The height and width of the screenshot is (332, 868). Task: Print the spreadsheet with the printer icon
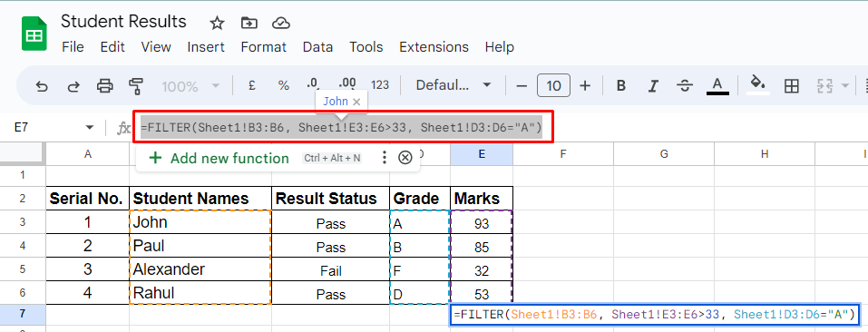point(104,86)
